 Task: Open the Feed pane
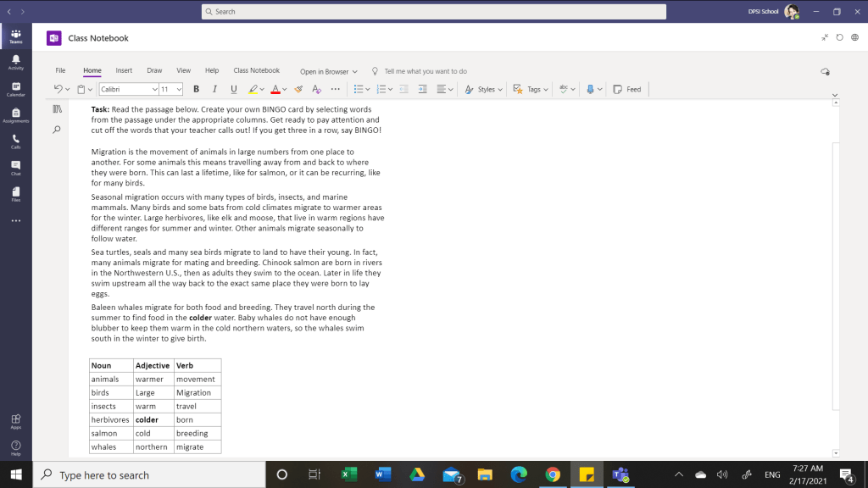click(627, 89)
